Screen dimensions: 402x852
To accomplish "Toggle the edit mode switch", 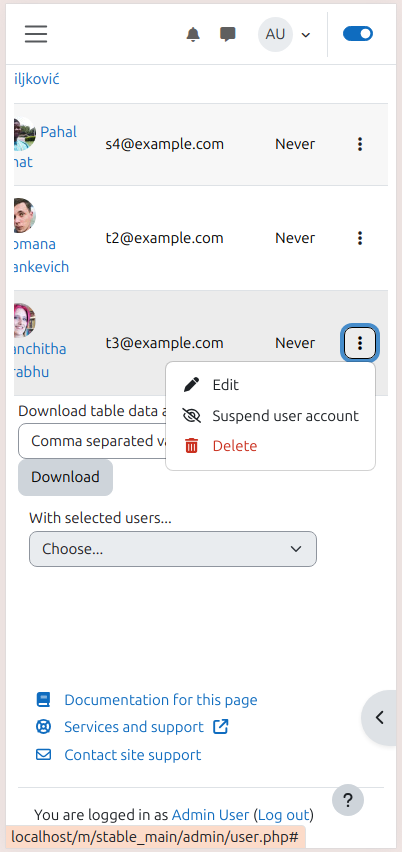I will coord(358,34).
